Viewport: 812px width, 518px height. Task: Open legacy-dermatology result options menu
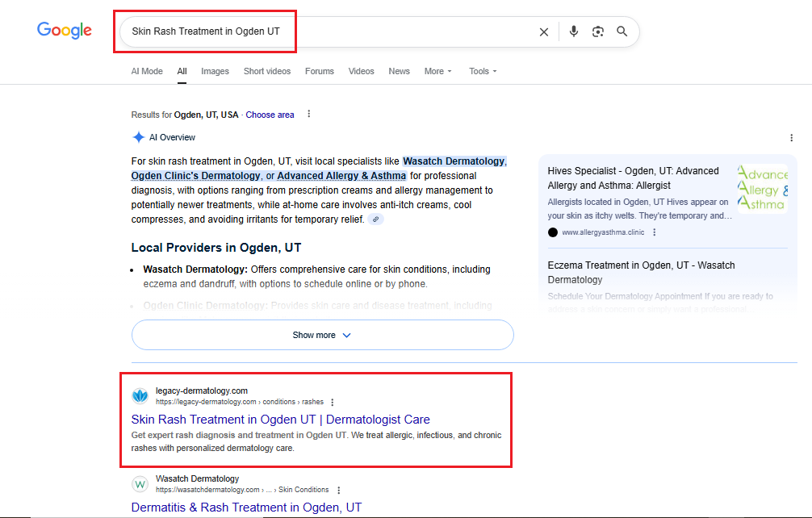click(333, 402)
